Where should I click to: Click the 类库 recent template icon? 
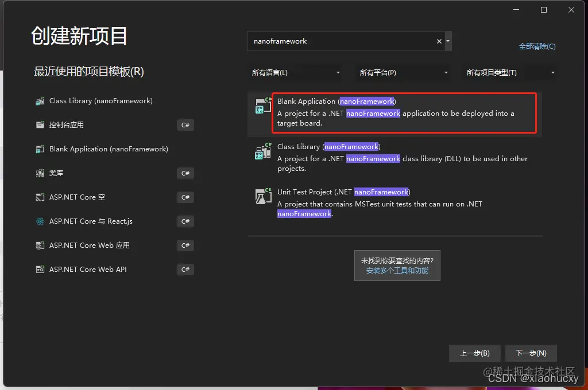[40, 173]
